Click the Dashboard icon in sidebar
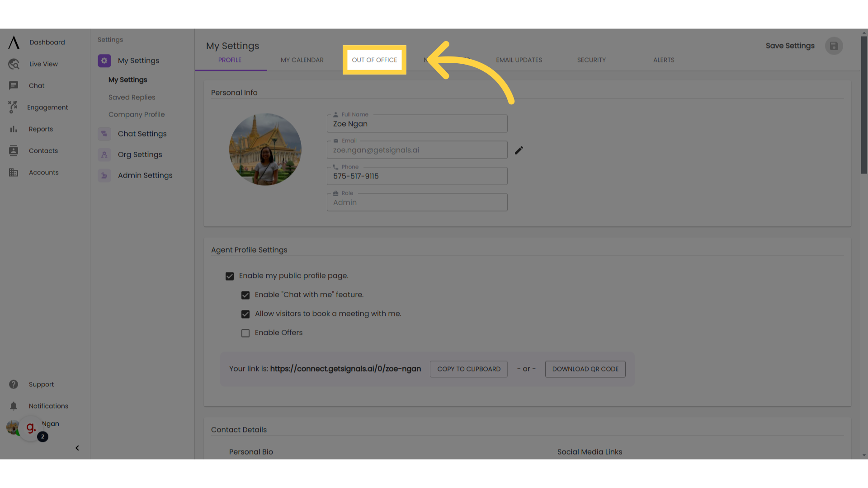The width and height of the screenshot is (868, 488). (x=13, y=42)
